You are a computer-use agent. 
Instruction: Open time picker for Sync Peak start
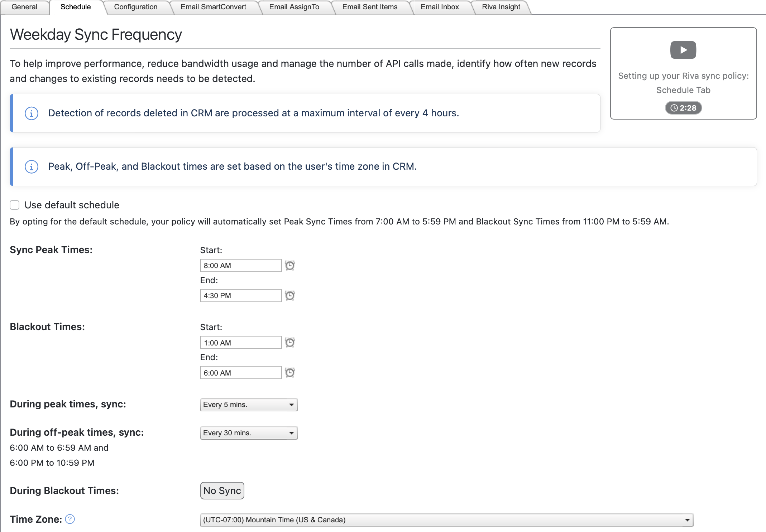[x=289, y=265]
